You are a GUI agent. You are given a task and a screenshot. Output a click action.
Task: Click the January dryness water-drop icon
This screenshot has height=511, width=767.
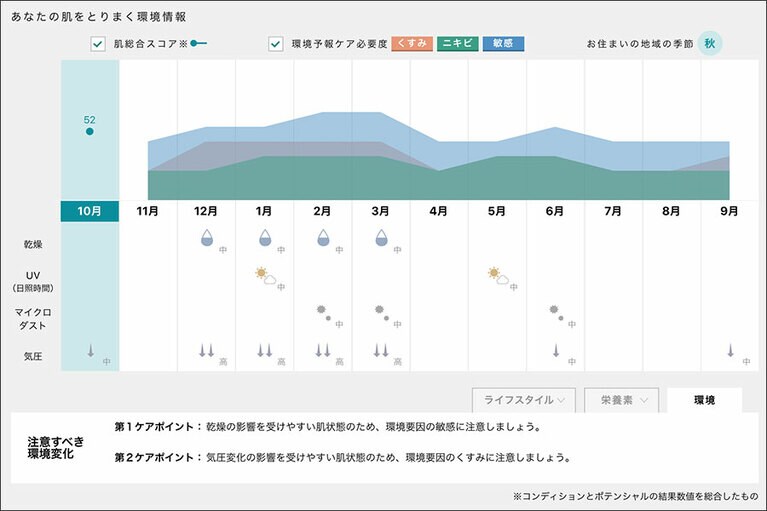point(265,238)
